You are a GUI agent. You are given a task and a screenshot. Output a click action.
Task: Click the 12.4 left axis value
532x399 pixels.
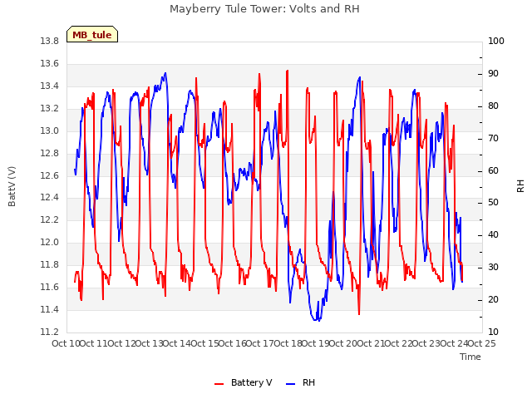pyautogui.click(x=50, y=198)
